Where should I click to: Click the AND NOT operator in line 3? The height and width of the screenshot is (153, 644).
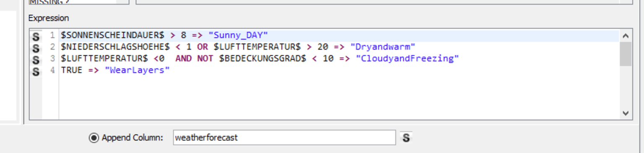194,59
